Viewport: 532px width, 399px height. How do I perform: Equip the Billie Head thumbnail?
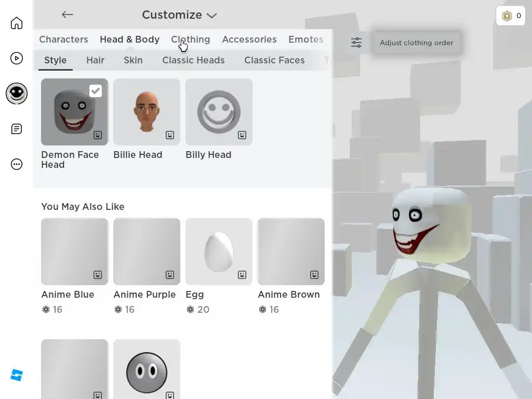tap(147, 112)
